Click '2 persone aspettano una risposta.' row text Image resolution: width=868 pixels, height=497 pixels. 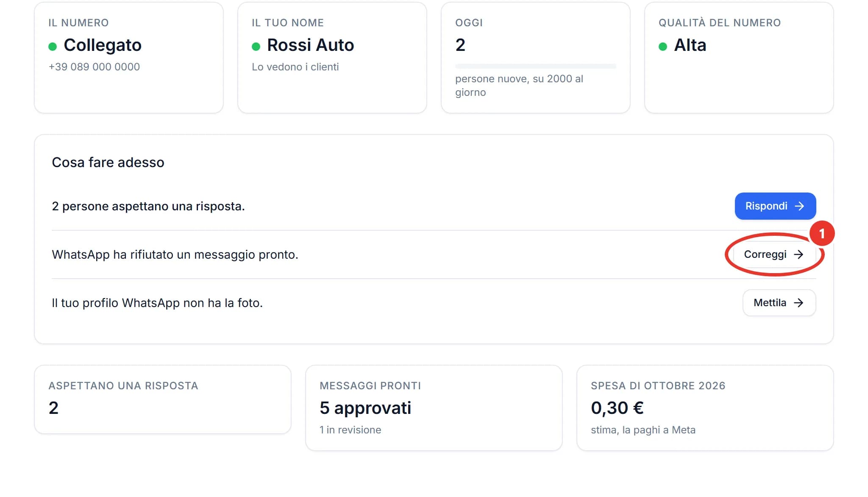coord(148,207)
